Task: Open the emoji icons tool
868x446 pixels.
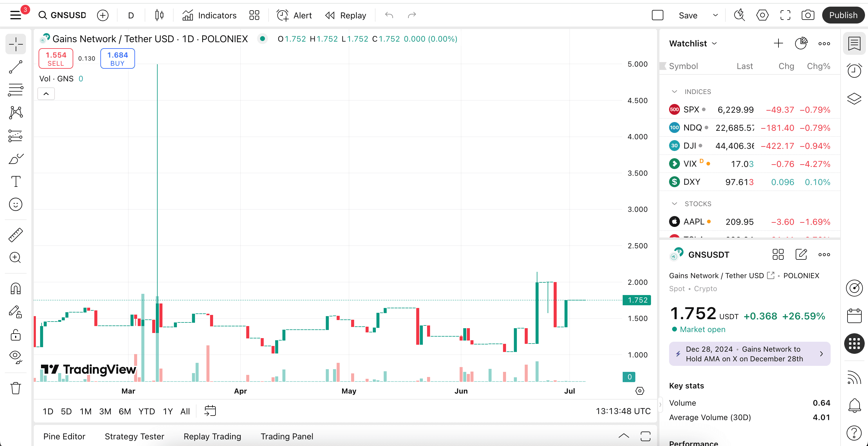Action: (15, 205)
